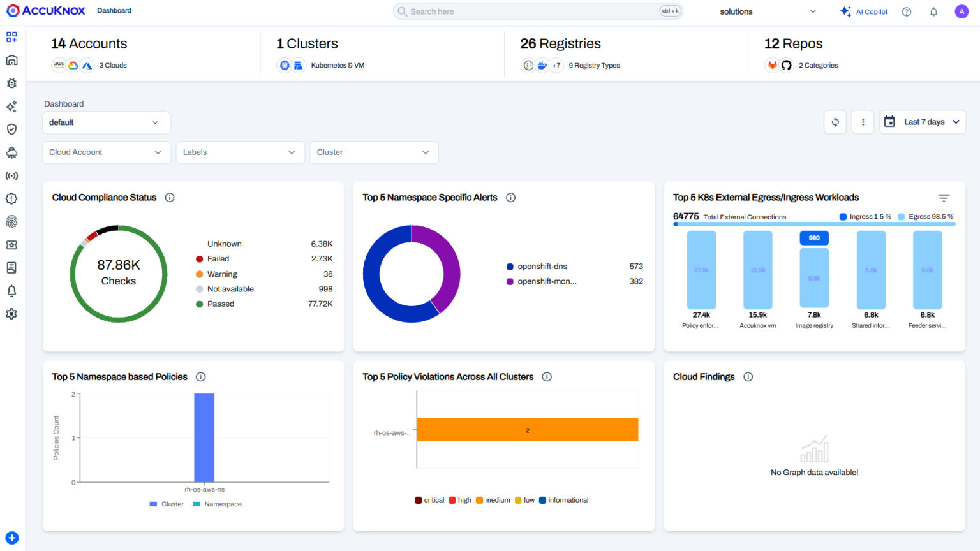Click the filter icon on Egress/Ingress Workloads
This screenshot has width=980, height=551.
944,198
